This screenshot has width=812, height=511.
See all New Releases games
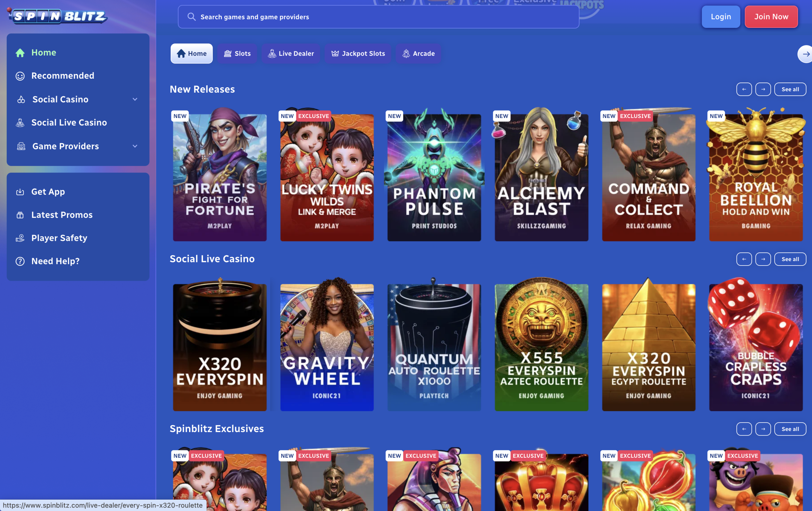[x=790, y=89]
